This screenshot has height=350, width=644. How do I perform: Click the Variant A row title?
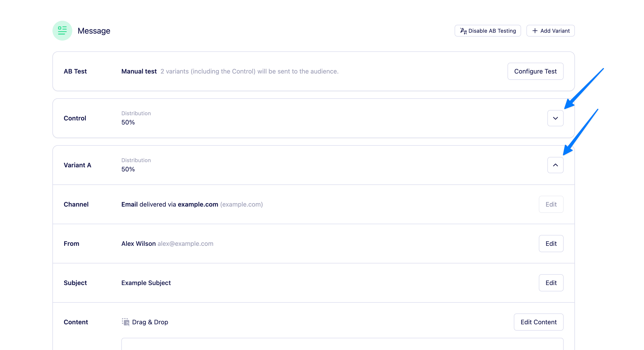[x=77, y=165]
